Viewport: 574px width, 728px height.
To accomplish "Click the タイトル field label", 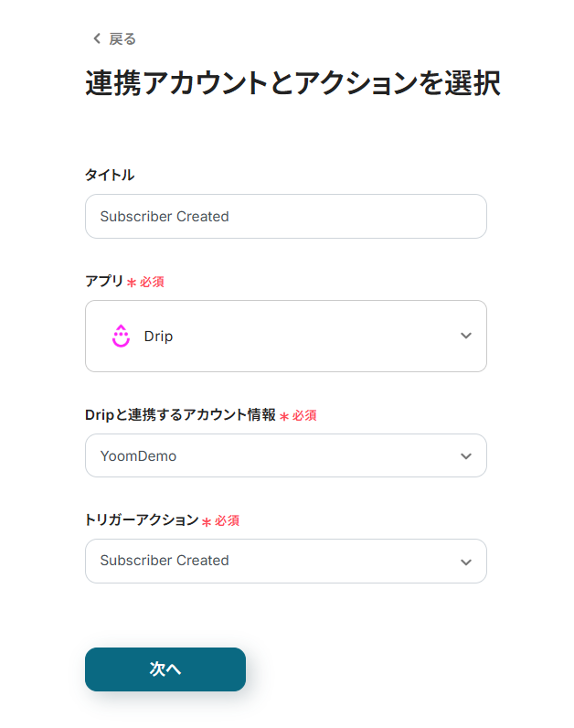I will [110, 175].
